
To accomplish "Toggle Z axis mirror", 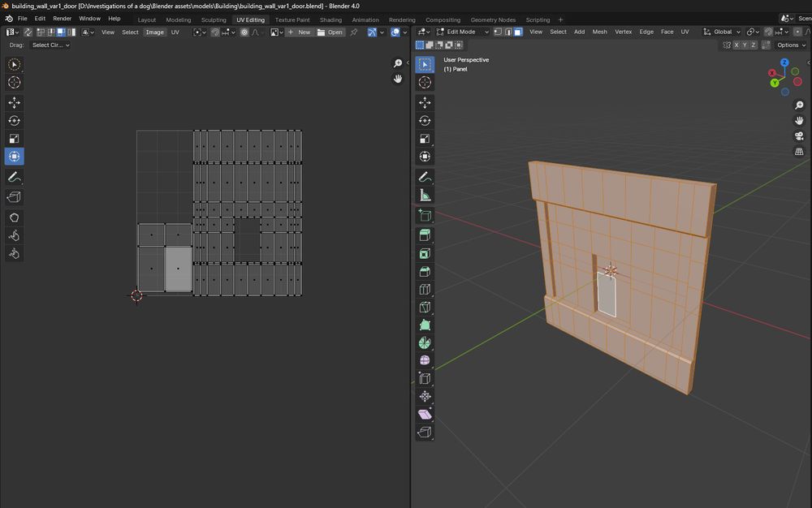I will click(x=754, y=45).
